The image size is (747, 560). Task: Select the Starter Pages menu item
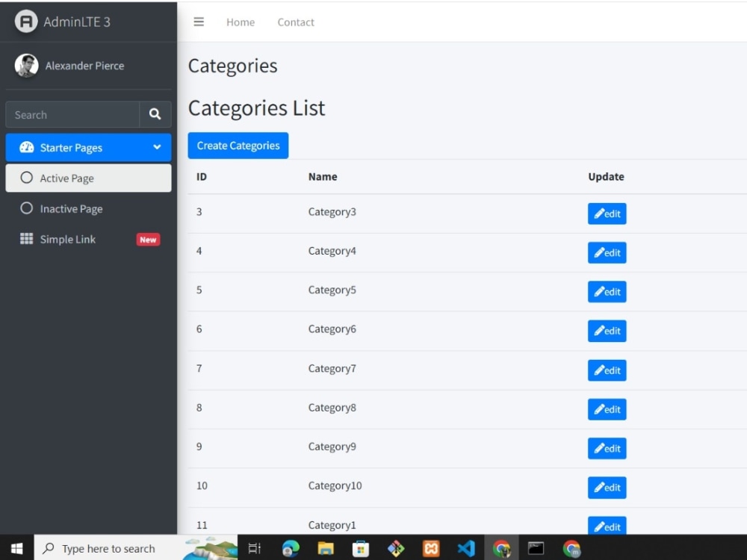point(88,148)
